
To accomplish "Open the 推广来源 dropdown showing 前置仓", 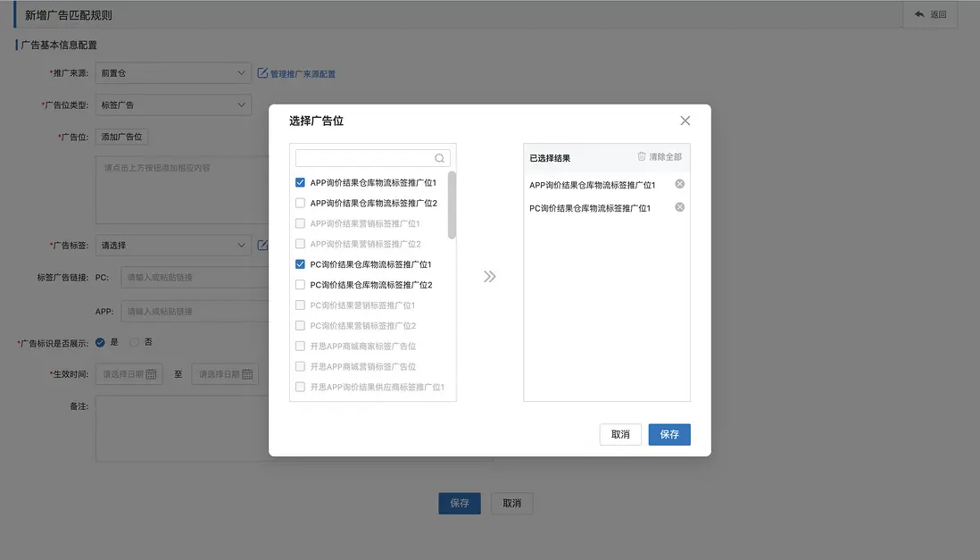I will tap(173, 73).
